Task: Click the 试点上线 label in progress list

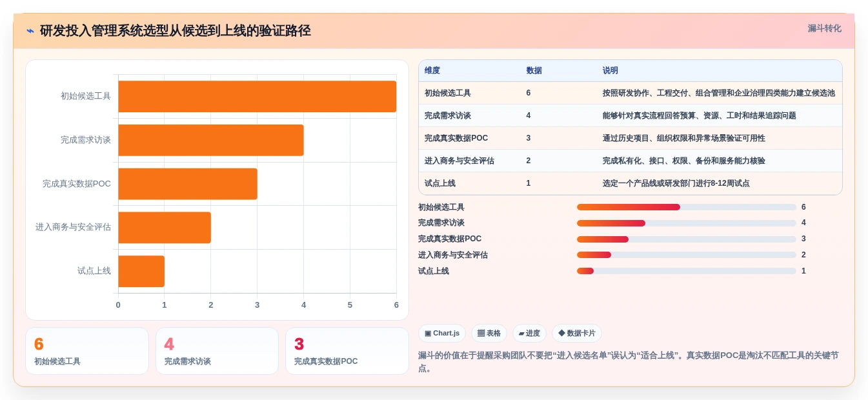Action: 434,271
